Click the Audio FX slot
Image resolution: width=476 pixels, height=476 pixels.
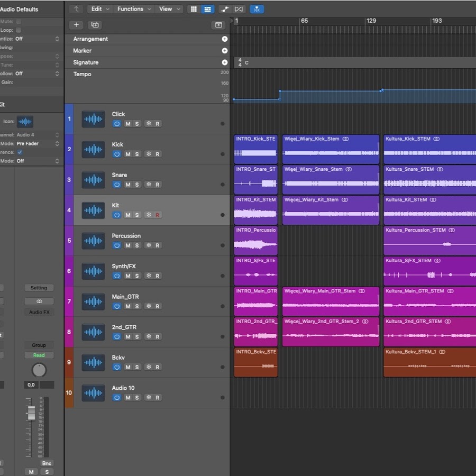pyautogui.click(x=39, y=312)
